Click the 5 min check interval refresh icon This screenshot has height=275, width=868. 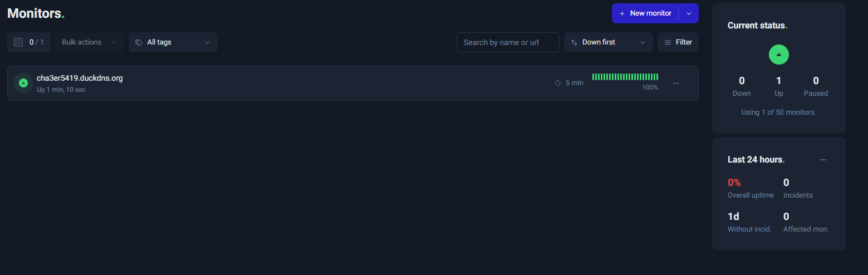pyautogui.click(x=558, y=83)
